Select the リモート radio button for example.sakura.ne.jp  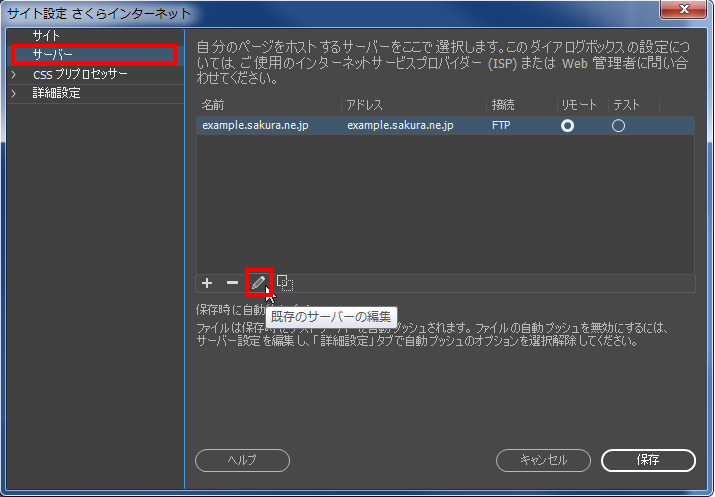pos(568,126)
